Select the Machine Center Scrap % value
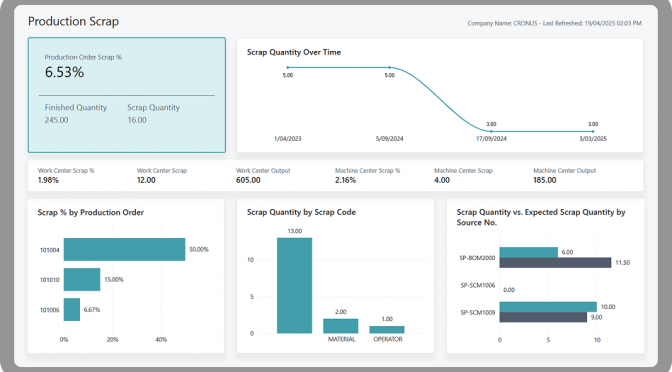This screenshot has height=372, width=672. [x=345, y=180]
